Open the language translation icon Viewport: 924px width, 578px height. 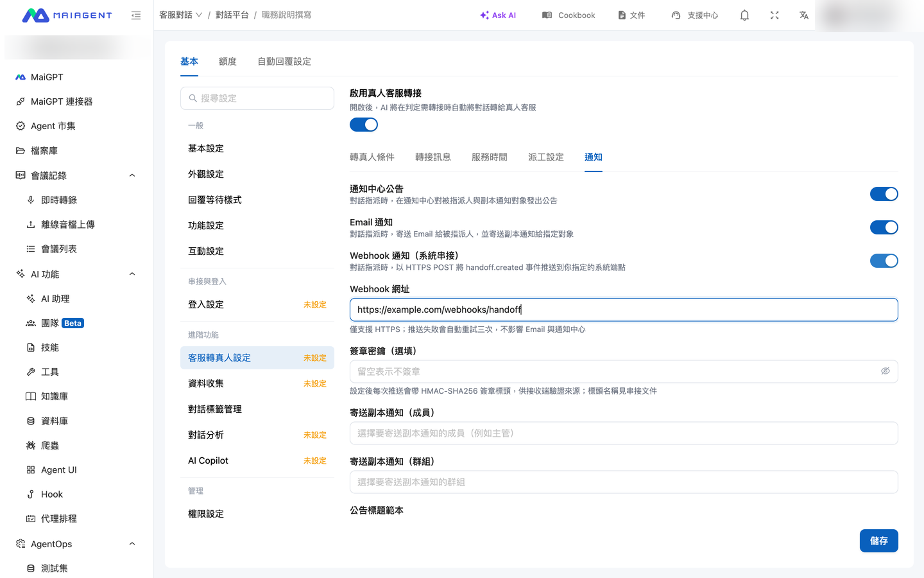[x=804, y=15]
